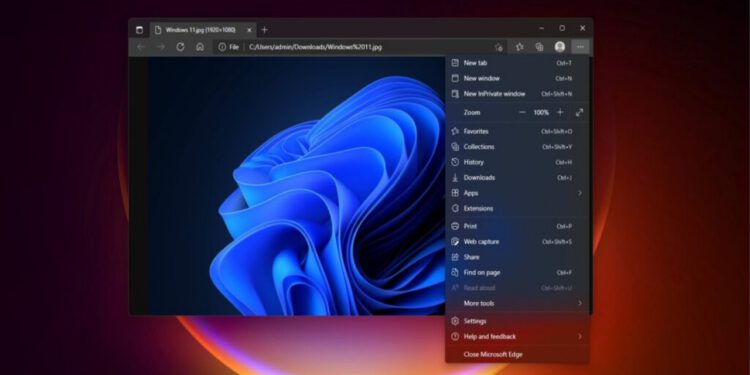This screenshot has width=750, height=375.
Task: Toggle the Settings and more ellipsis
Action: tap(580, 47)
